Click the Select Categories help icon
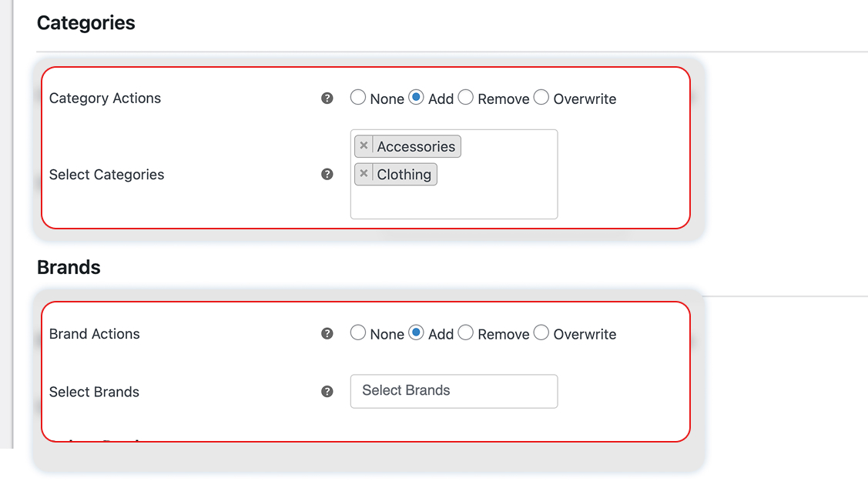Viewport: 868px width, 481px height. [327, 174]
